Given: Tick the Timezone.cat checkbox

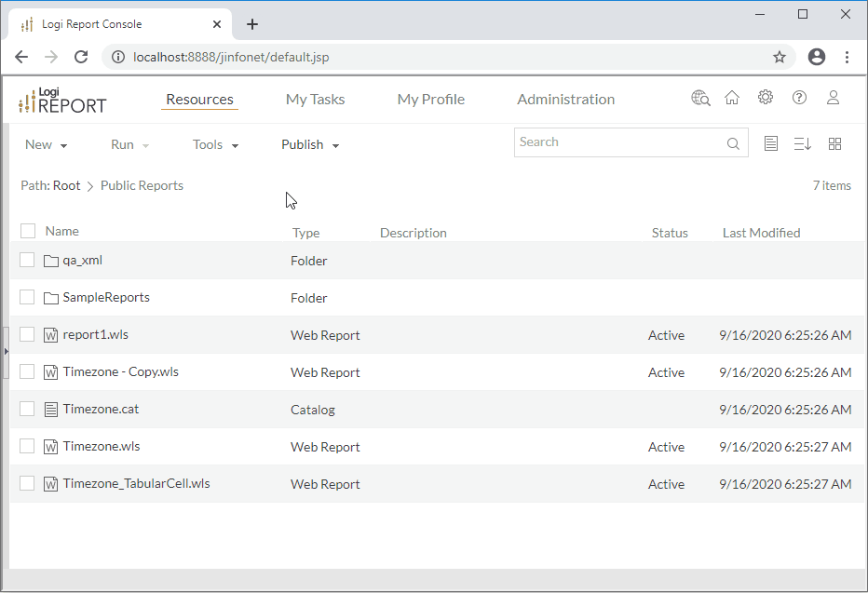Looking at the screenshot, I should [27, 409].
